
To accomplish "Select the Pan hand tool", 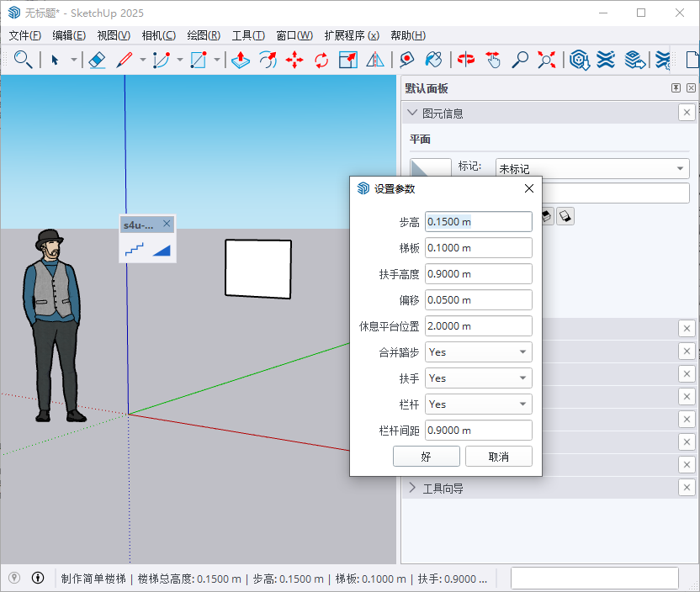I will [492, 60].
